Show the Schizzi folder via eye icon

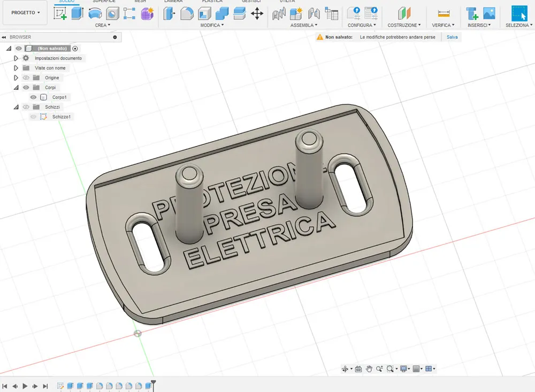(x=26, y=107)
